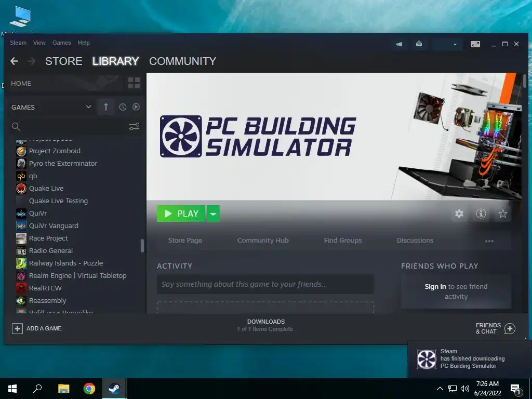This screenshot has height=399, width=532.
Task: Launch Chrome from the taskbar
Action: click(89, 389)
